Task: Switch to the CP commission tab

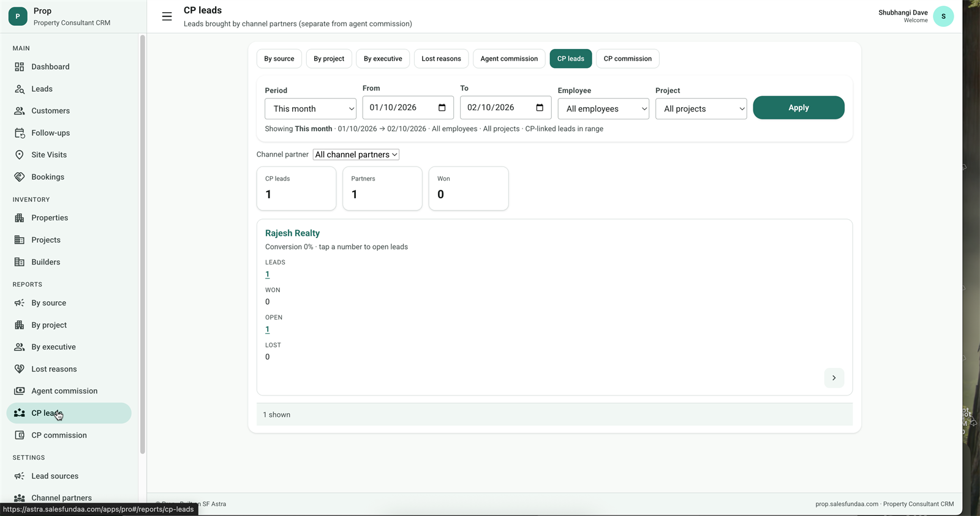Action: (628, 59)
